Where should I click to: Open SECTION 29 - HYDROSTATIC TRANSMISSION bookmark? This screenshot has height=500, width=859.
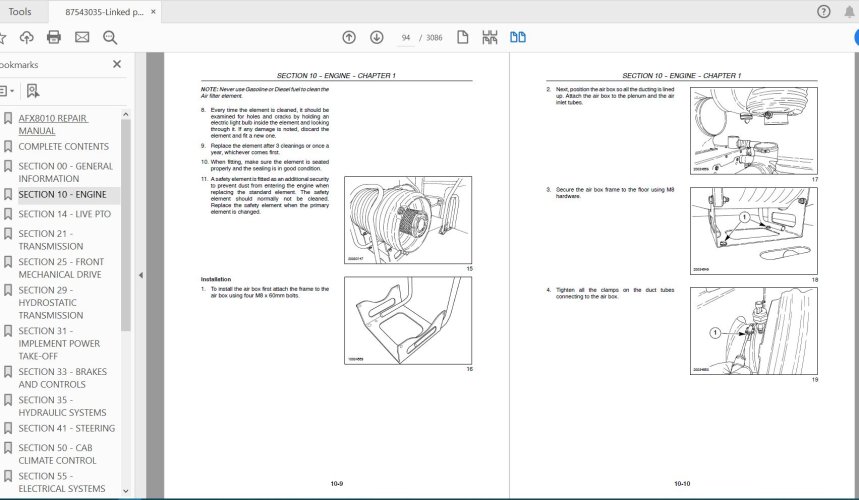tap(51, 303)
